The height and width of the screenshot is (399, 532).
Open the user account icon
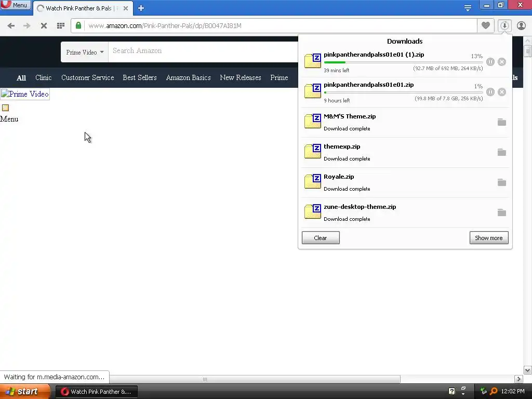[x=521, y=25]
